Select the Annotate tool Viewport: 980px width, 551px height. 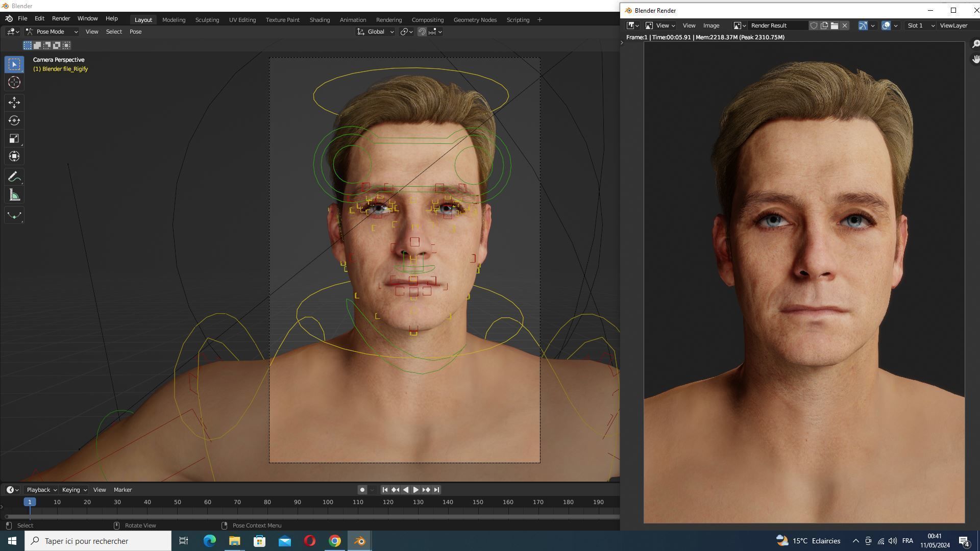(x=14, y=177)
